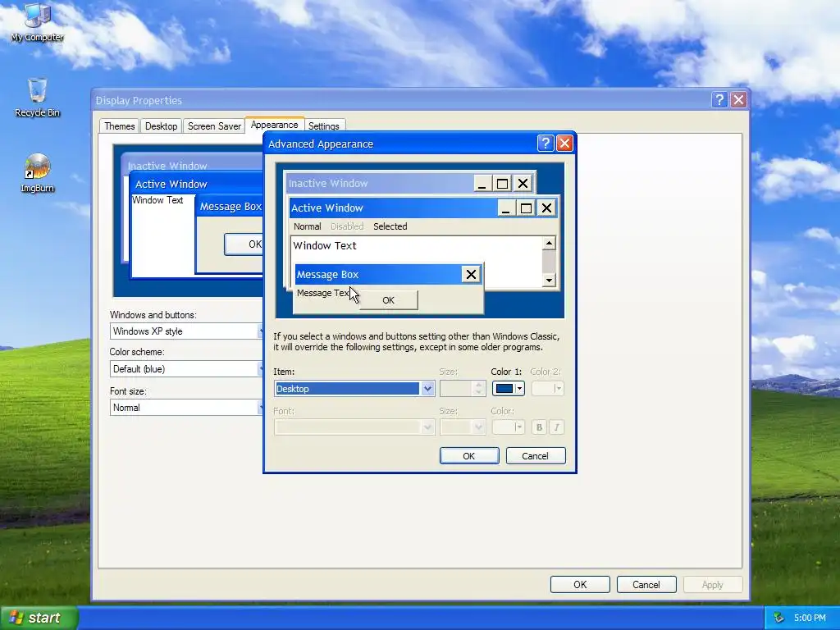Switch to the Screen Saver tab
Image resolution: width=840 pixels, height=630 pixels.
click(x=214, y=126)
